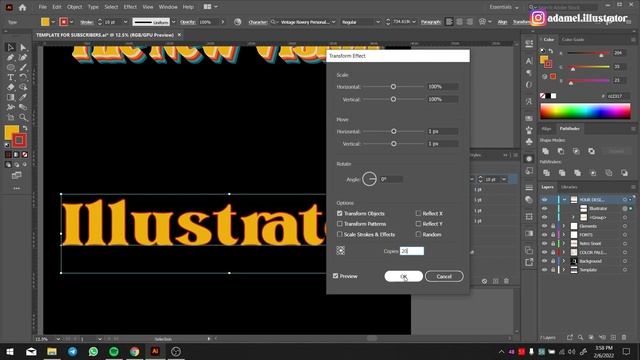Switch to Libraries tab
This screenshot has height=360, width=640.
(569, 187)
